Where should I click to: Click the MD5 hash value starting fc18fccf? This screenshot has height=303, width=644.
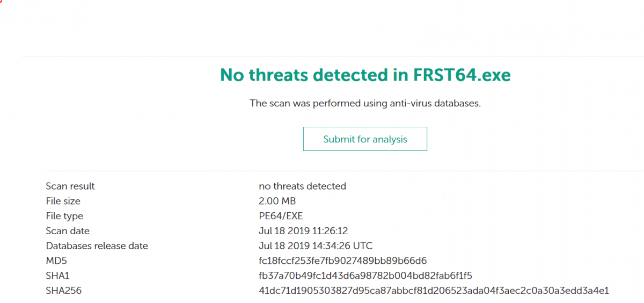pyautogui.click(x=342, y=261)
